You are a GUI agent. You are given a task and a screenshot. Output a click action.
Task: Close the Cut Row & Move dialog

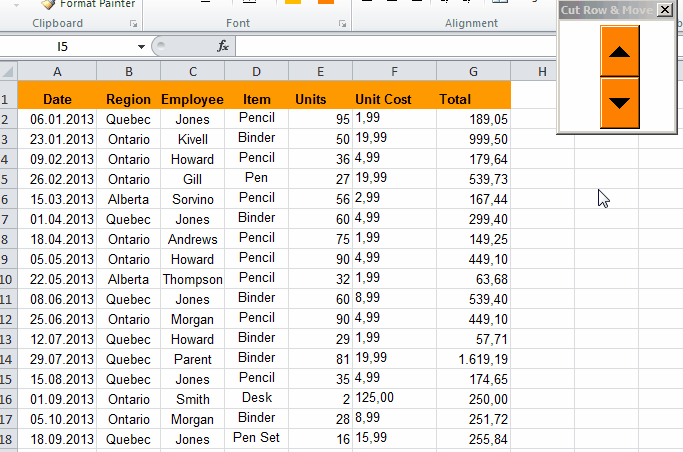coord(665,10)
